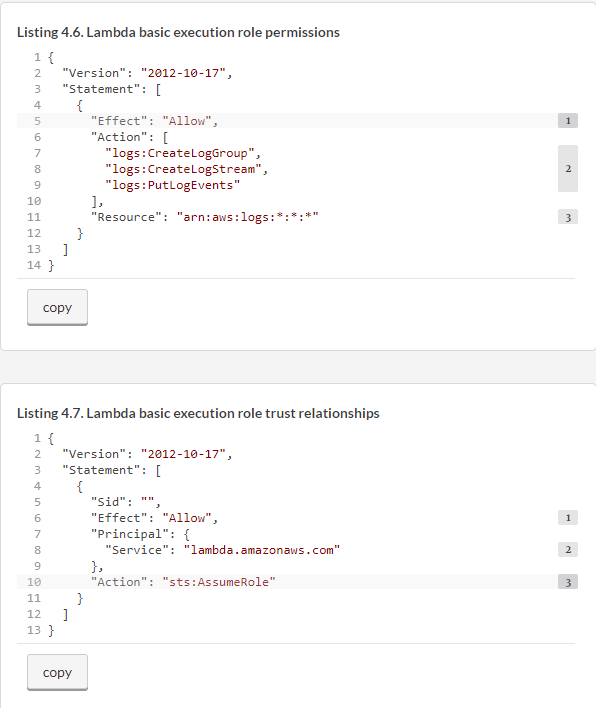Click the "logs:CreateLogGroup" code line
This screenshot has height=708, width=596.
tap(183, 153)
